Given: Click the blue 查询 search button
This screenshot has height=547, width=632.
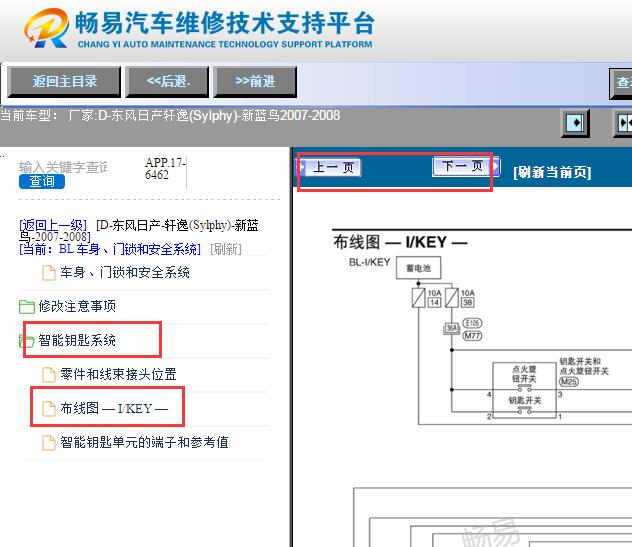Looking at the screenshot, I should 42,181.
